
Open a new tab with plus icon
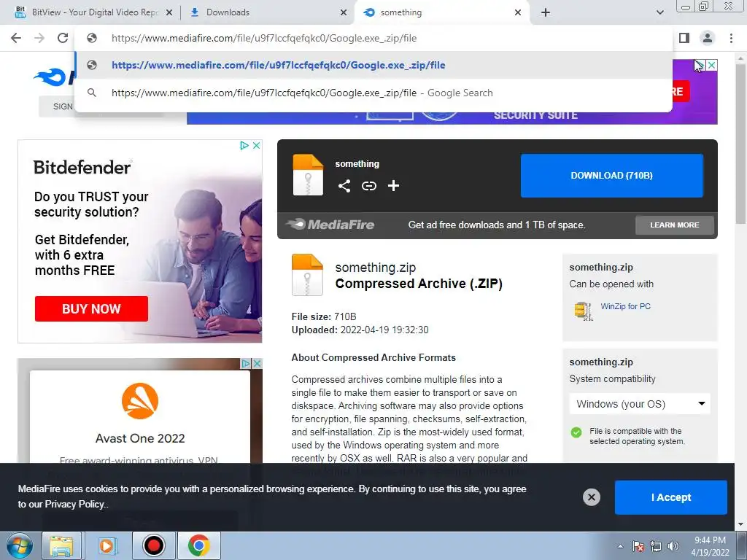coord(546,12)
